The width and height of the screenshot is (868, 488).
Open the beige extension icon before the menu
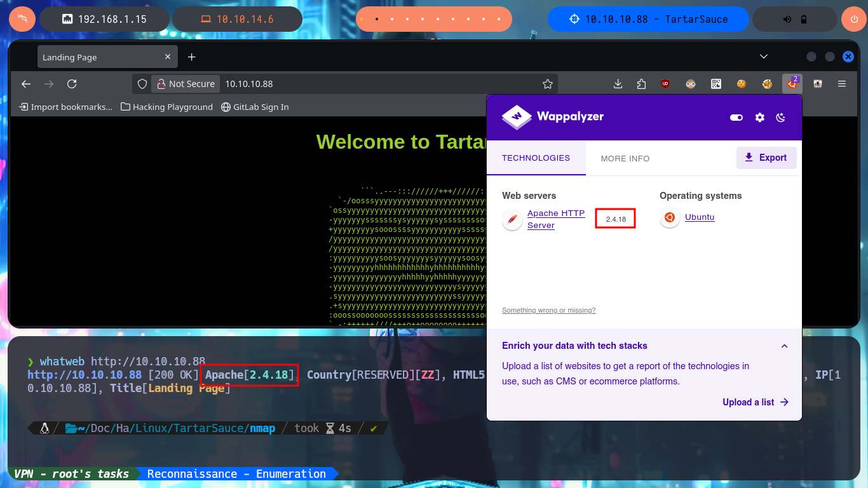coord(818,84)
